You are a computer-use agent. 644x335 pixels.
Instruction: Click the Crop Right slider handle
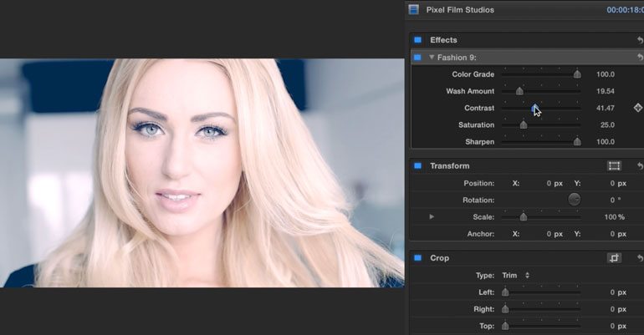(x=505, y=309)
